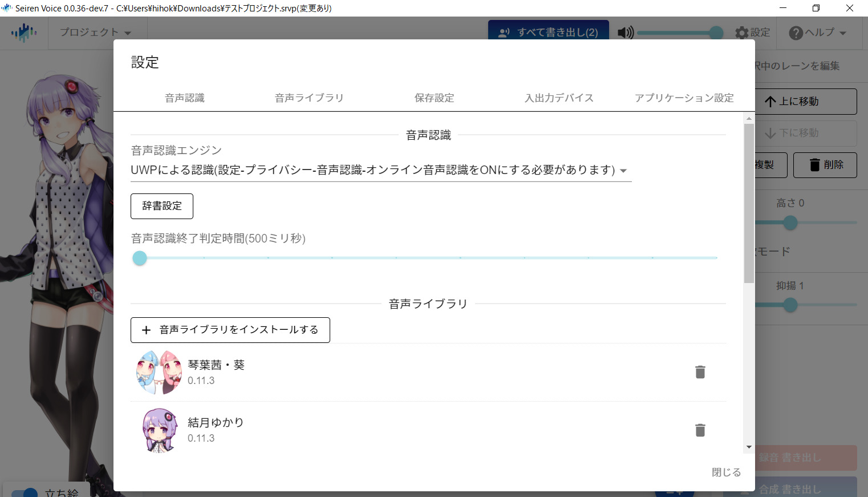This screenshot has width=868, height=497.
Task: Open the 音声認識エンジン combo box
Action: (x=381, y=170)
